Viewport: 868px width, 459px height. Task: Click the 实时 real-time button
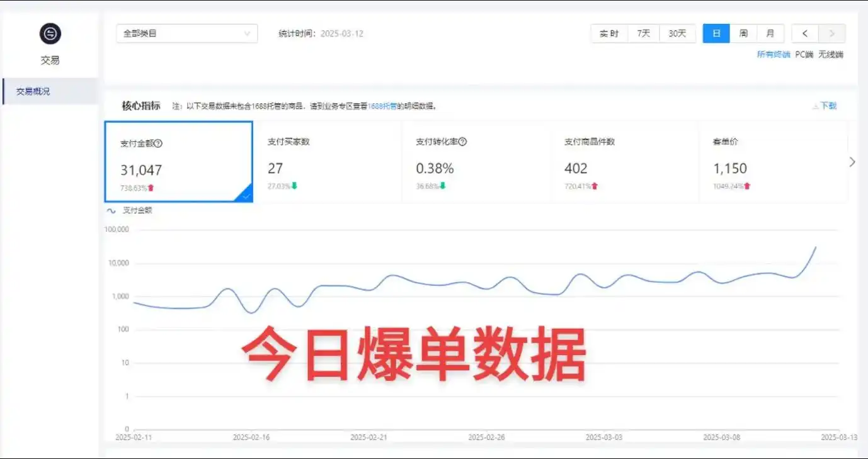[x=609, y=33]
